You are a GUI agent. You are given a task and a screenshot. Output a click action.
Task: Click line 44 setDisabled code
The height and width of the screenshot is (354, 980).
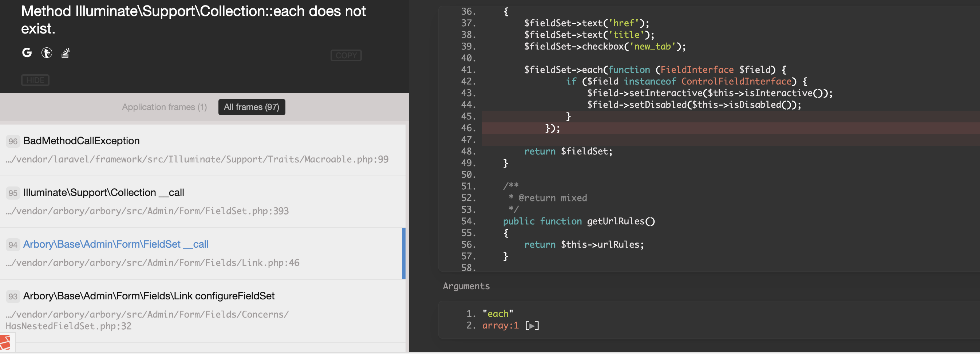click(694, 105)
